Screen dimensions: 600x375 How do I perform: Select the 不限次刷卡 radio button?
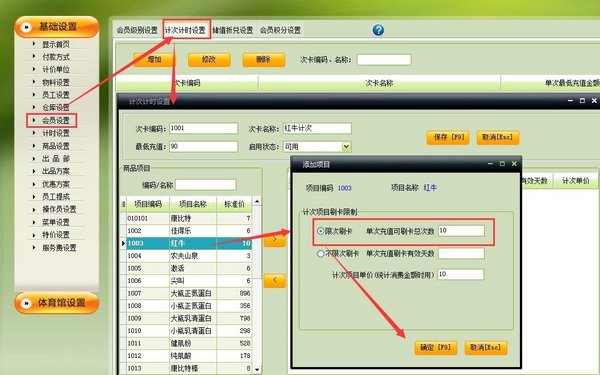click(x=321, y=253)
